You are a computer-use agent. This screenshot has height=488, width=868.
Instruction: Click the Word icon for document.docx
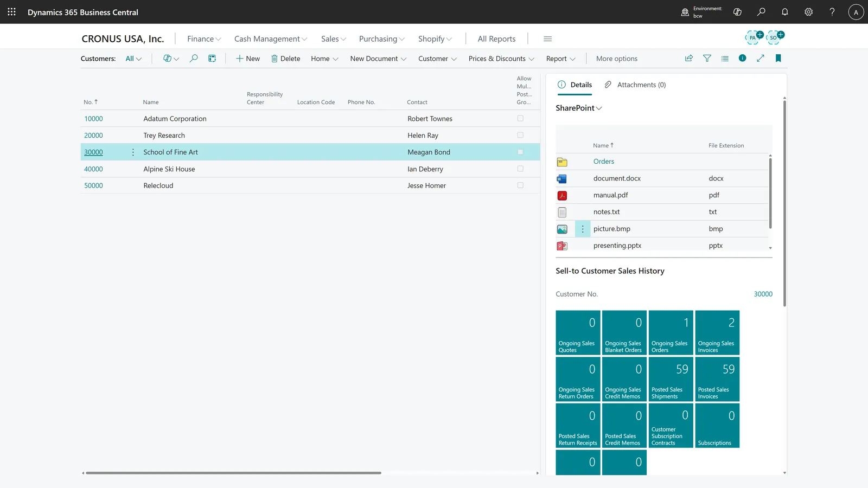coord(562,178)
